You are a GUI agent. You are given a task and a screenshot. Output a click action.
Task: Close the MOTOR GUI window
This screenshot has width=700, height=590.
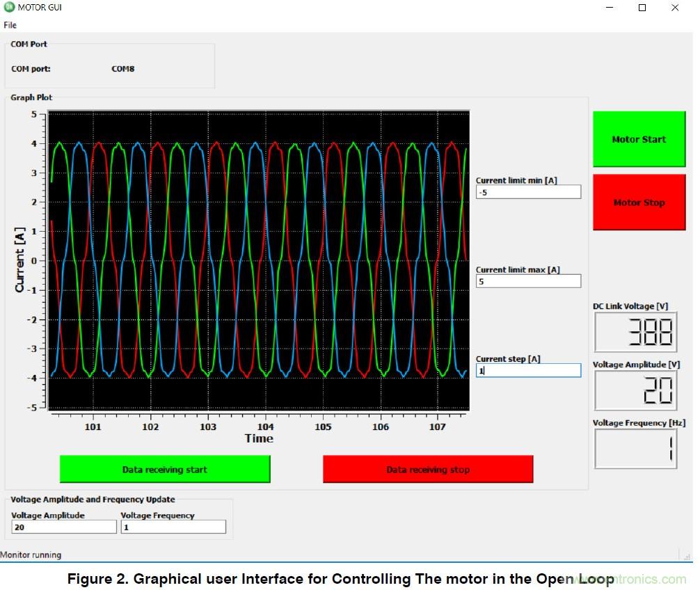pos(675,8)
